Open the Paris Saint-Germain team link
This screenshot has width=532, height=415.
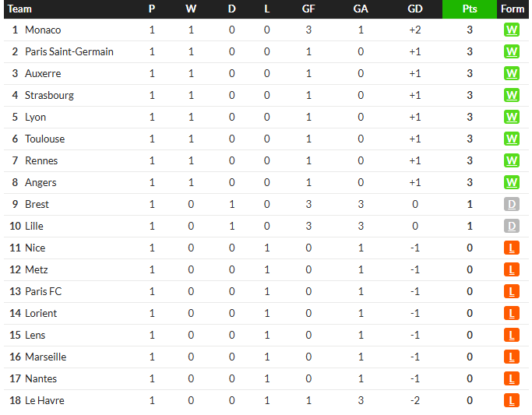pyautogui.click(x=69, y=51)
